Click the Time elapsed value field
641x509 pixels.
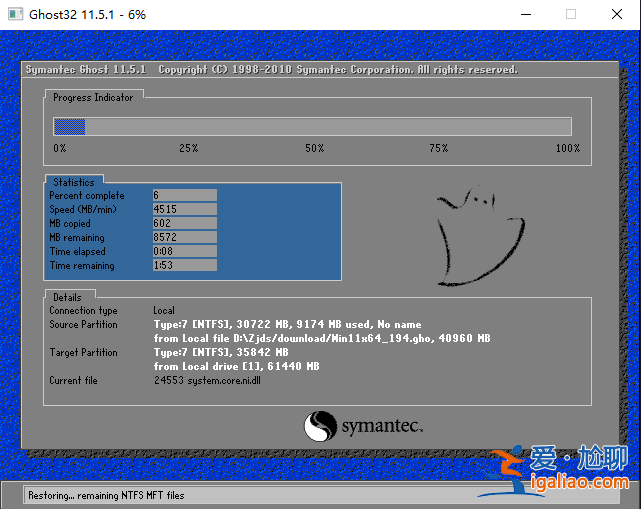tap(184, 252)
